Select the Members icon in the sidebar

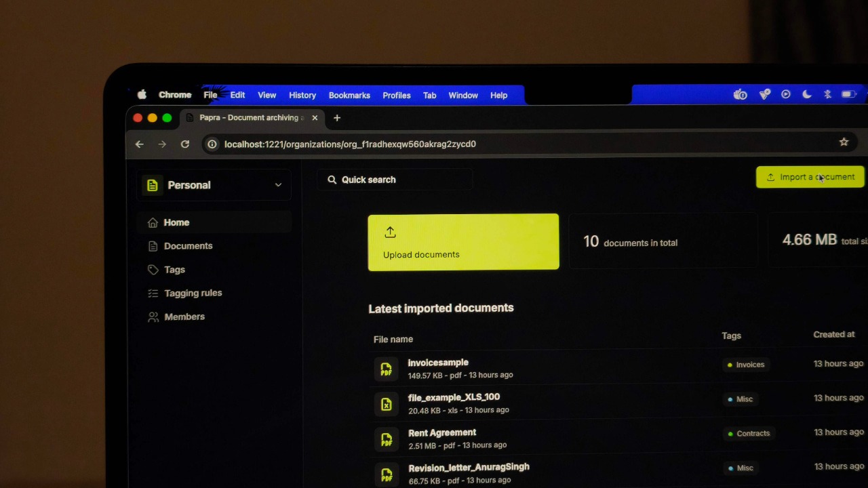point(153,317)
